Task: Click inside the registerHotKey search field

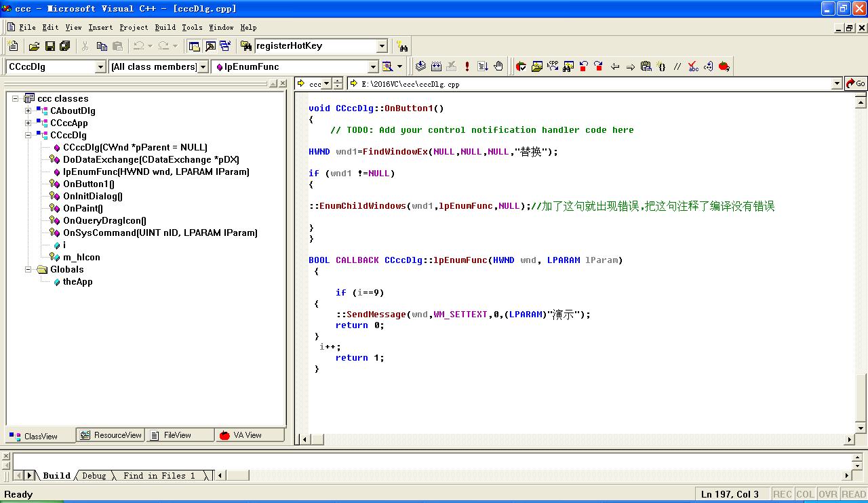Action: (x=315, y=46)
